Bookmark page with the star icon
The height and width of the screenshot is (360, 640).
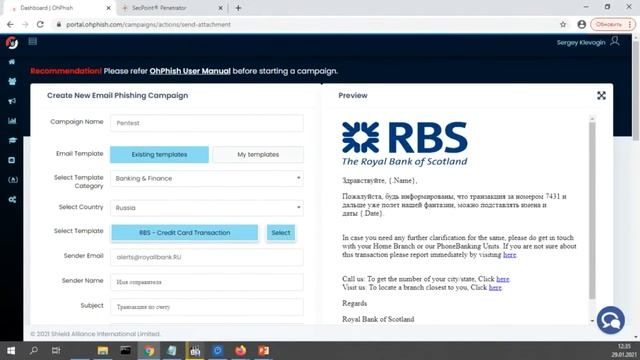pyautogui.click(x=563, y=24)
